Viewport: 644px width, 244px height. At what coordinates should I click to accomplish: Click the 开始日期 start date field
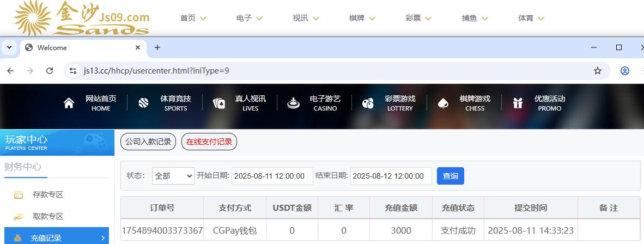(x=272, y=176)
